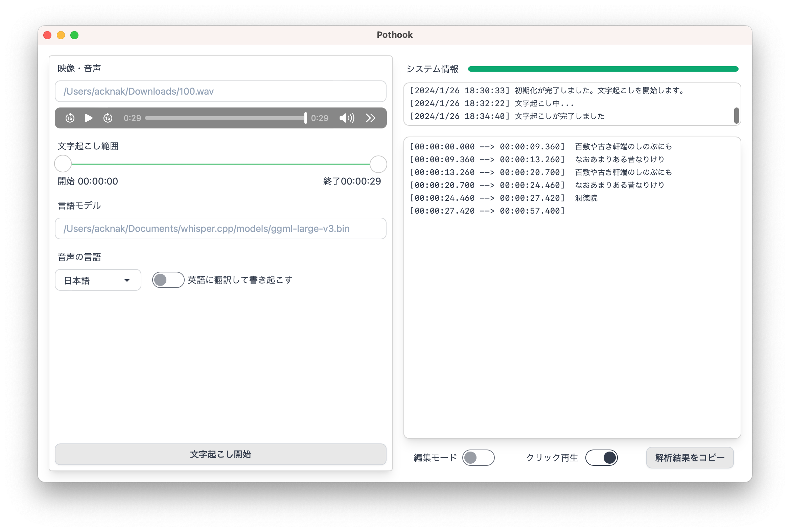Click the double-chevron playback speed icon
The height and width of the screenshot is (532, 790).
click(x=370, y=118)
